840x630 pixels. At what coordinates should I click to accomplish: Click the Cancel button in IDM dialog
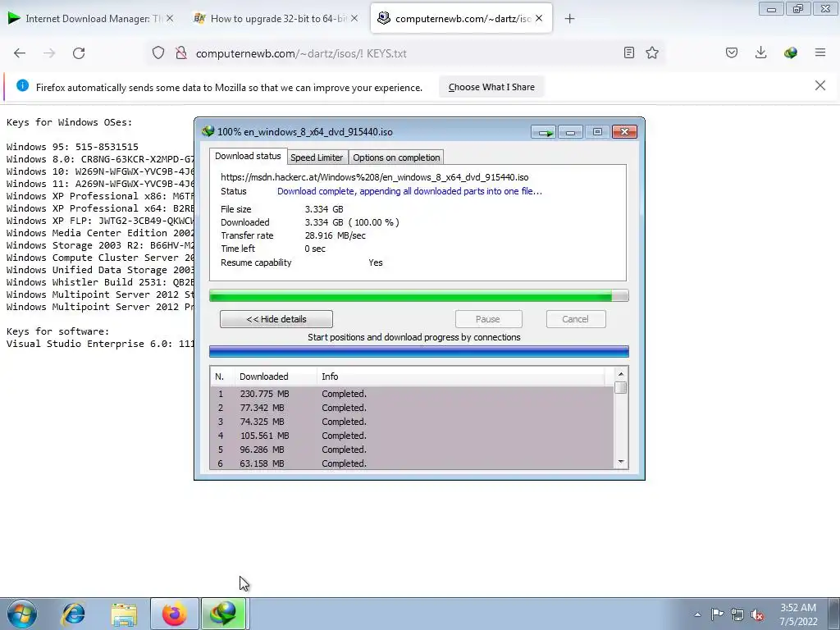click(x=575, y=319)
